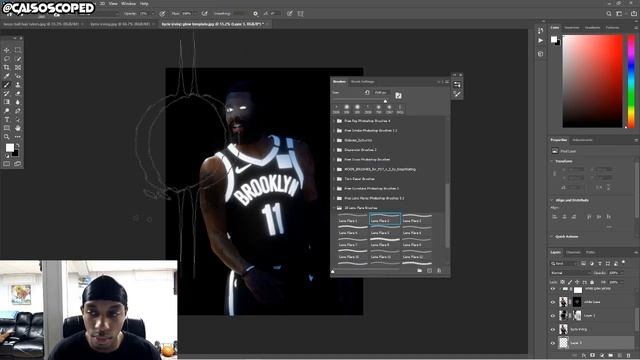This screenshot has height=360, width=640.
Task: Delete brush trash icon in Brushes panel
Action: click(439, 270)
